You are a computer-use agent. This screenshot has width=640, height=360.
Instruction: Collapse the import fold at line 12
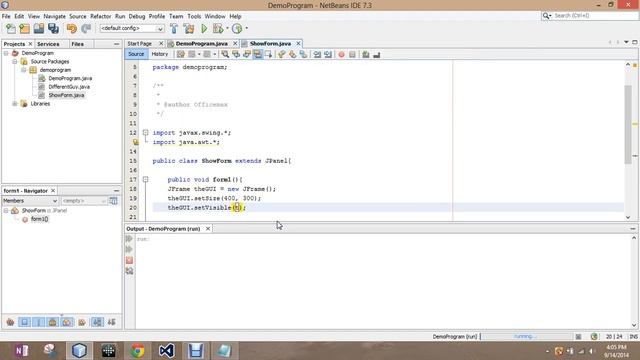(145, 133)
